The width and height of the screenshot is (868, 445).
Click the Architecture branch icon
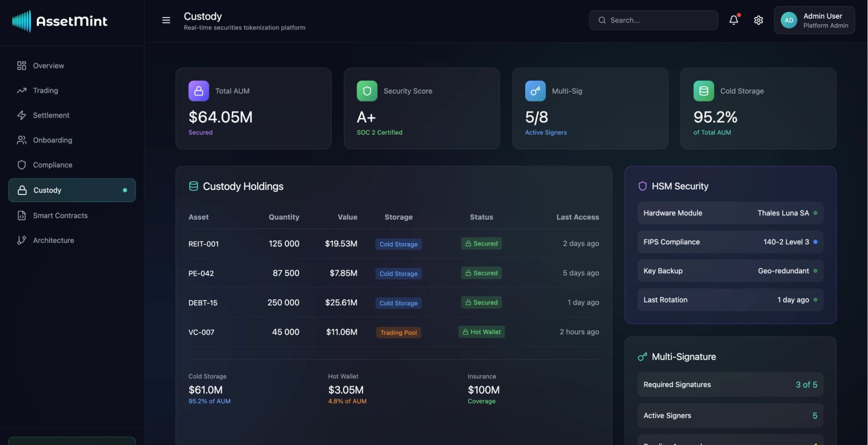[22, 240]
